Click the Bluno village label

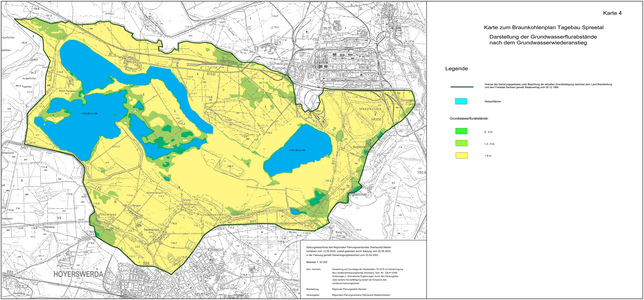pyautogui.click(x=134, y=69)
